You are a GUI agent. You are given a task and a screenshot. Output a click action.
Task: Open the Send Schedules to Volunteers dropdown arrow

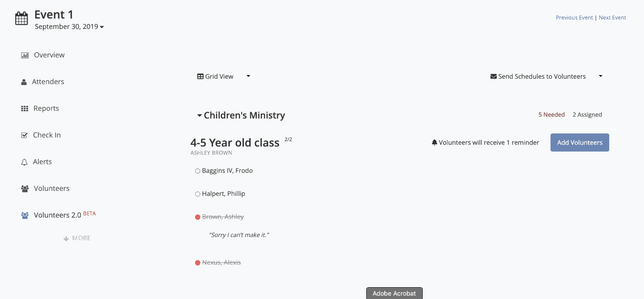601,76
